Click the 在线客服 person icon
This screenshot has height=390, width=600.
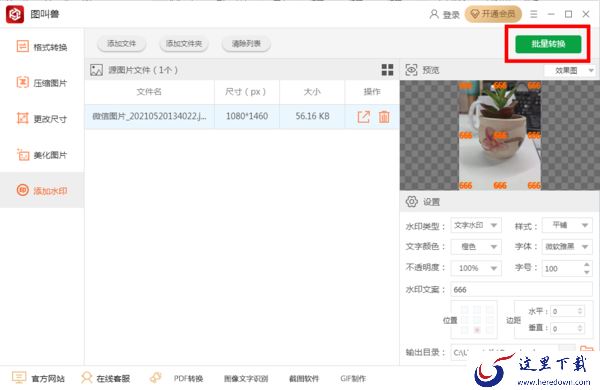pos(87,377)
